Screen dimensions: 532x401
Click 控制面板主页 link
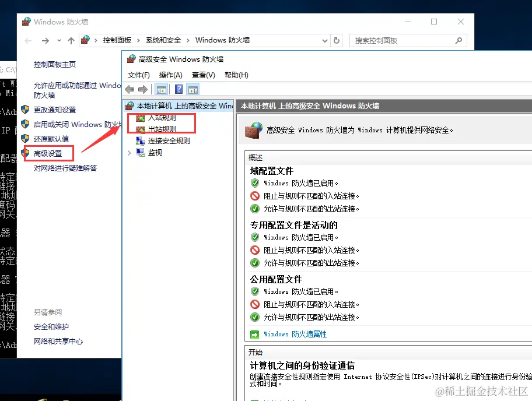55,64
